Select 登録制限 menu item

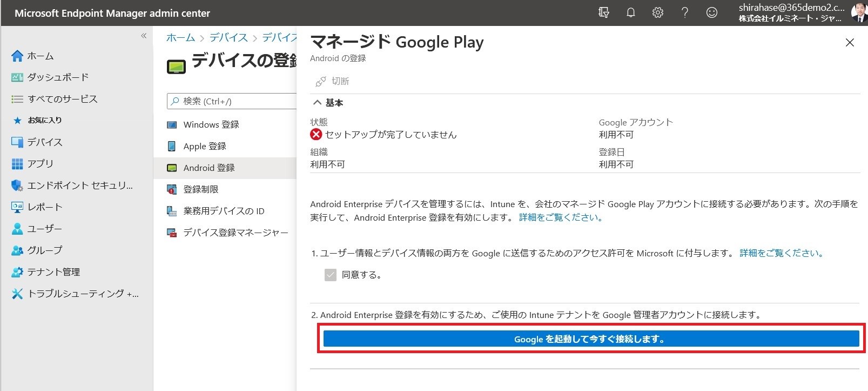201,190
